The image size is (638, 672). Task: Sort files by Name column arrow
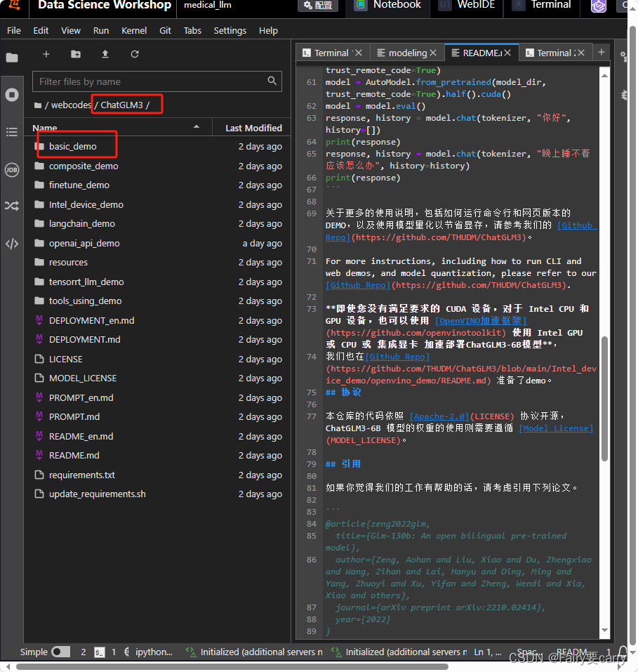(197, 127)
